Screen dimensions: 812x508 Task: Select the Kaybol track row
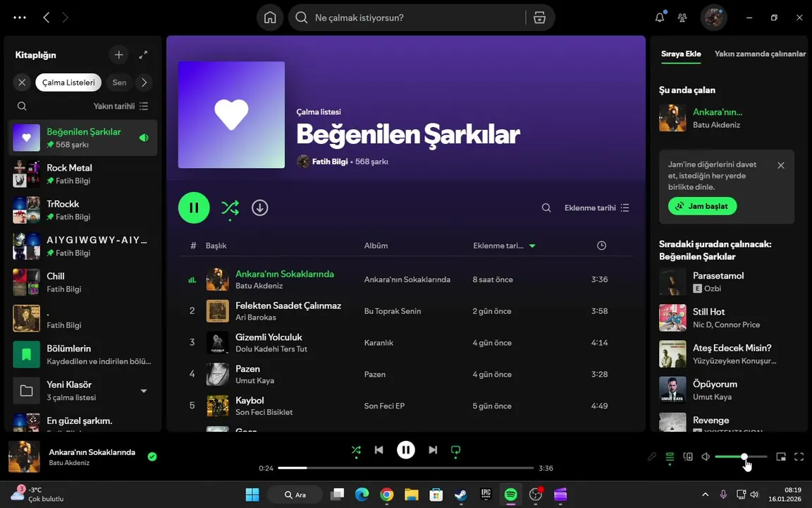point(405,406)
